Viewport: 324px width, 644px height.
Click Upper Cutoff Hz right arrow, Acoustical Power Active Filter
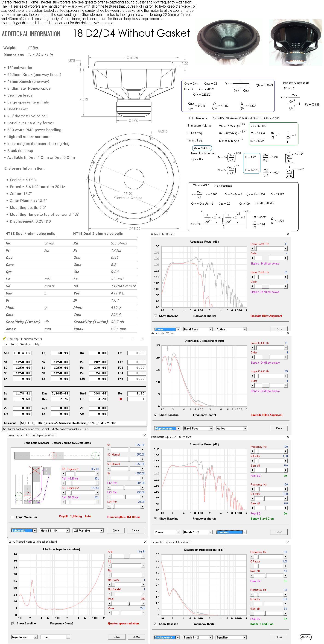[286, 277]
